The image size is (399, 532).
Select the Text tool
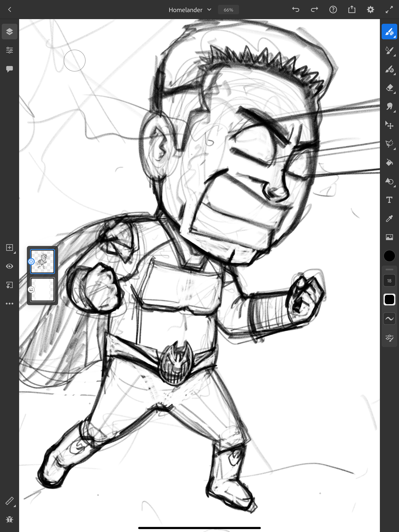pos(389,200)
